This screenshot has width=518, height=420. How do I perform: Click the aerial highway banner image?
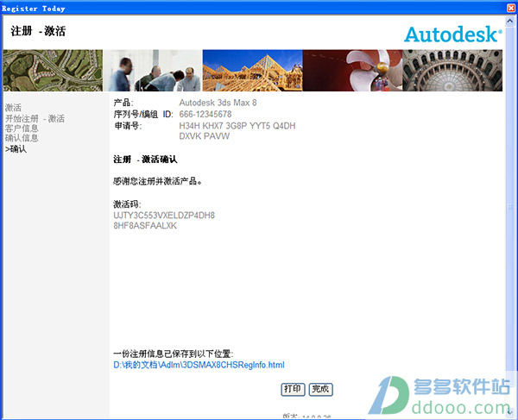pos(53,70)
